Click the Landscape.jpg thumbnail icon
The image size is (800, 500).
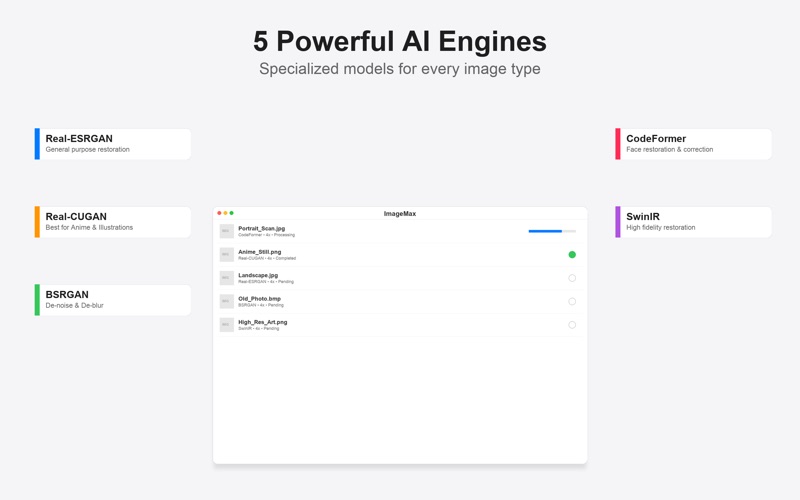(x=227, y=278)
